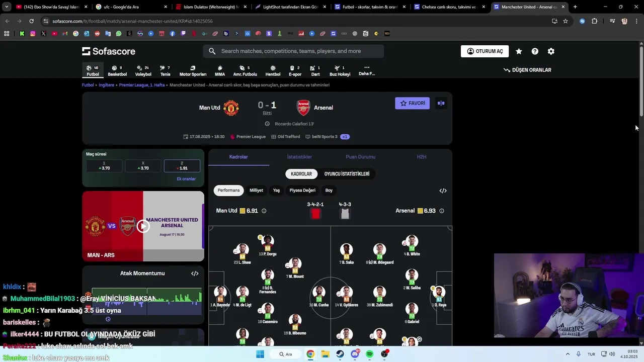Open the settings gear in Sofascore header
This screenshot has width=644, height=362.
pos(551,51)
